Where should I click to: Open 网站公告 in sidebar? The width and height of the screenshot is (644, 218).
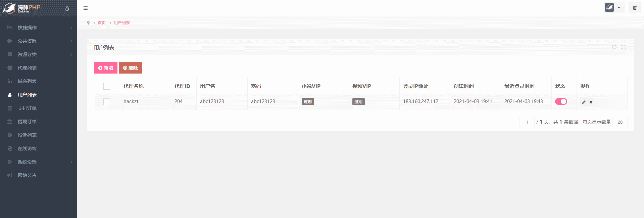[39, 175]
